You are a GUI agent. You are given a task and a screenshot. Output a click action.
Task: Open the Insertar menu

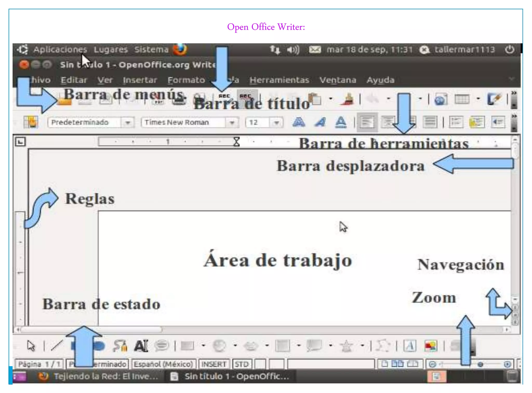pos(140,80)
